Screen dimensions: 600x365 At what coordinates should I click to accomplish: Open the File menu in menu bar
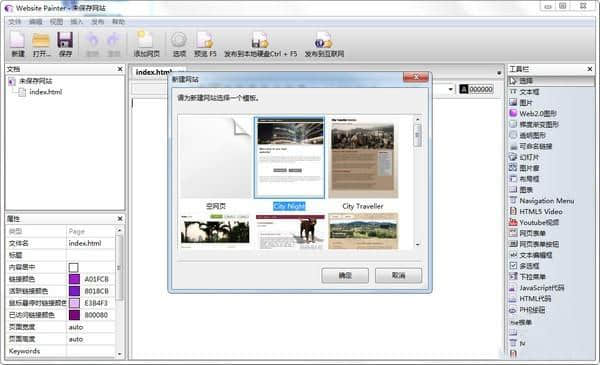[15, 22]
